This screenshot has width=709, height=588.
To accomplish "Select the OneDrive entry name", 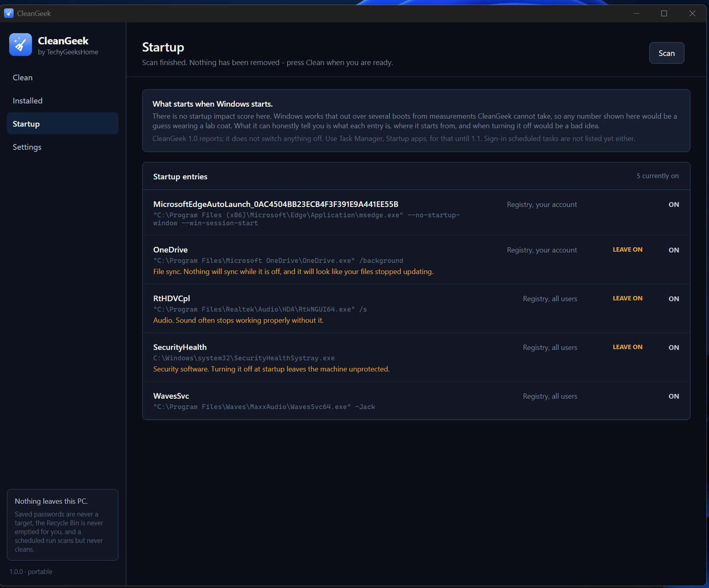I will pyautogui.click(x=171, y=250).
